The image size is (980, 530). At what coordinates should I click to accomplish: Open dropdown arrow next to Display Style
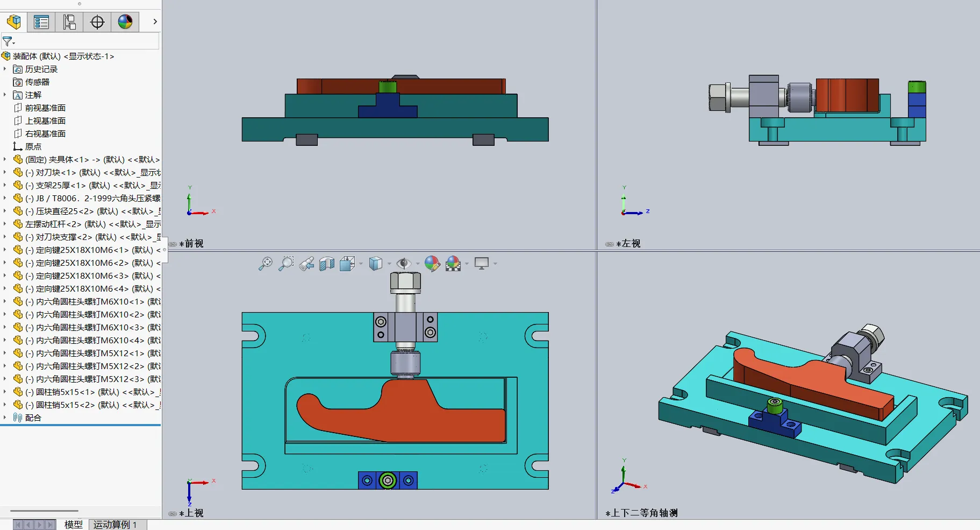click(389, 264)
